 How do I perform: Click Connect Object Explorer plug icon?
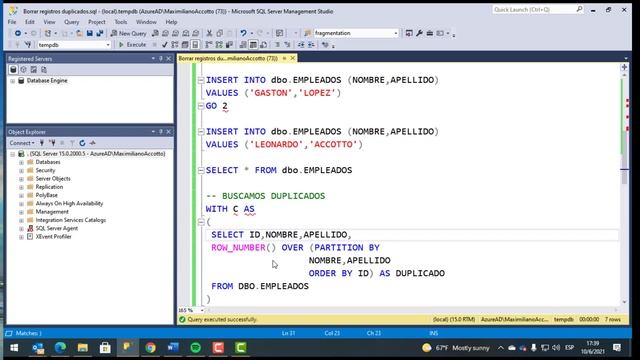[x=42, y=143]
